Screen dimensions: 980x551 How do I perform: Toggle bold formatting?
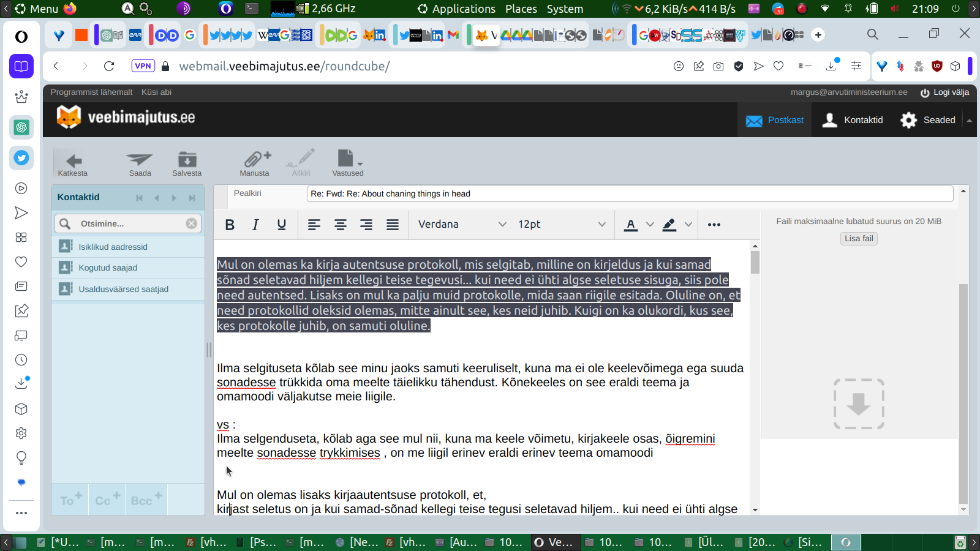click(230, 225)
